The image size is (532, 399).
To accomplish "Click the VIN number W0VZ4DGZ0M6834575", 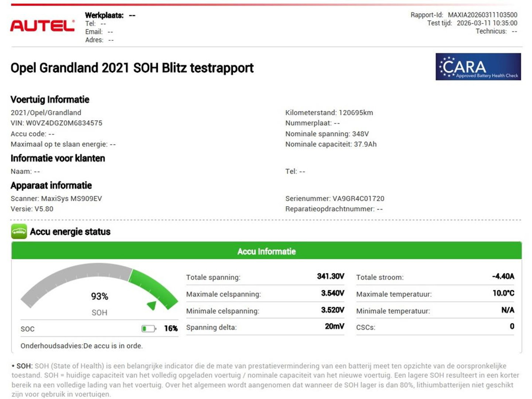I will pyautogui.click(x=65, y=123).
